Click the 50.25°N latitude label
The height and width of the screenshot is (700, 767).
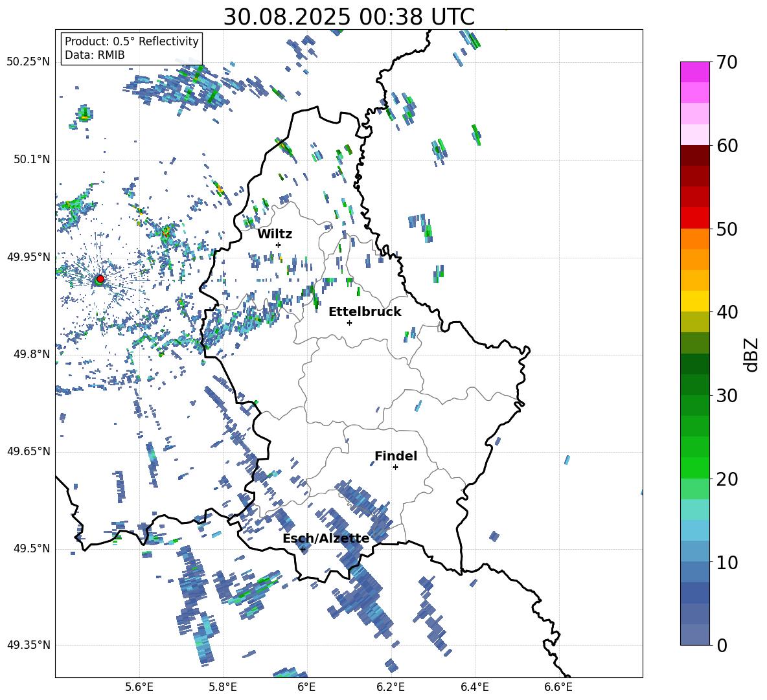tap(29, 62)
